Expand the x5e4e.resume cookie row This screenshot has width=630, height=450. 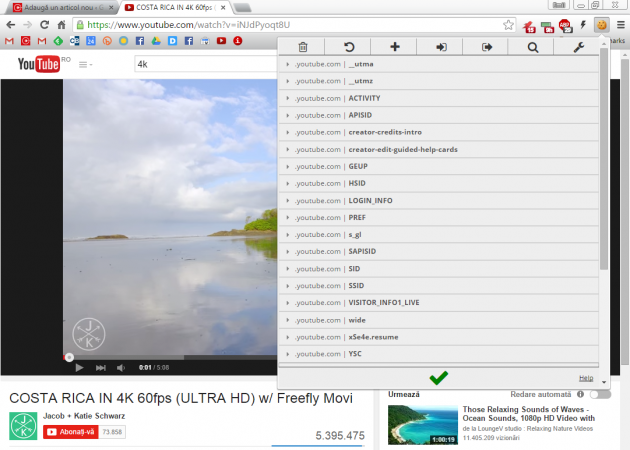pos(439,337)
